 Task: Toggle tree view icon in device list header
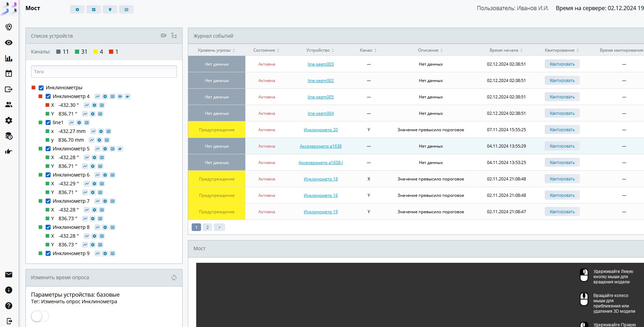[x=174, y=36]
